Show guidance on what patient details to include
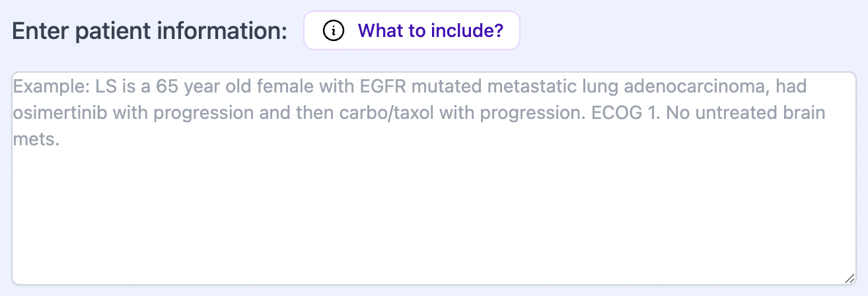868x296 pixels. pos(412,30)
